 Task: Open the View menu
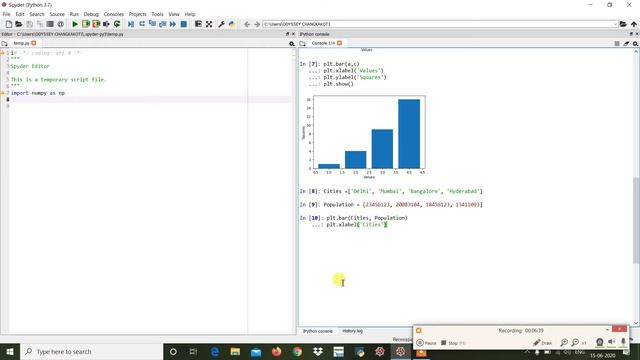tap(174, 14)
